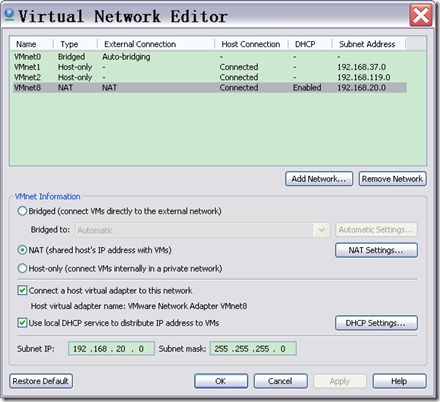Click the Subnet IP input field

111,349
